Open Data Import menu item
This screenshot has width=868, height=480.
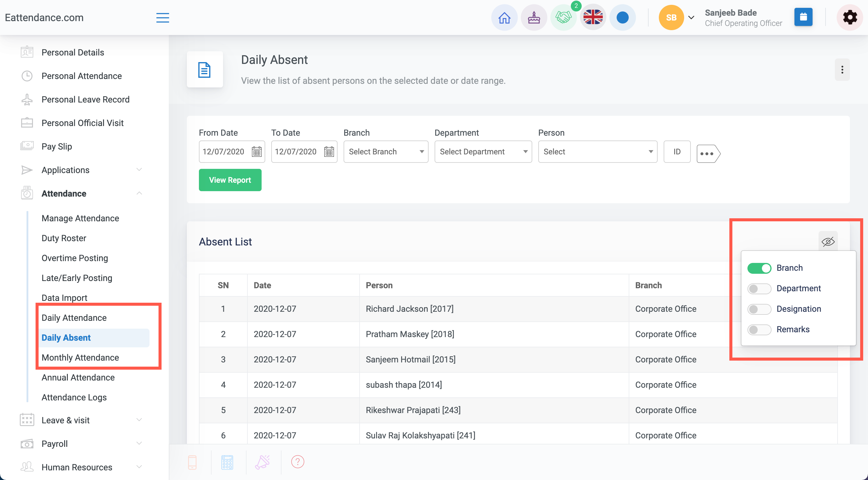tap(64, 298)
